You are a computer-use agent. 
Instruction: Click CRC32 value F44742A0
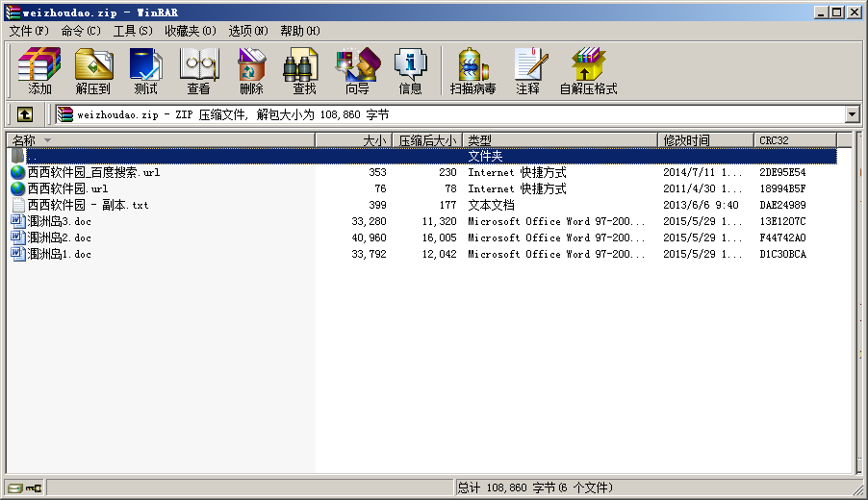click(x=782, y=237)
